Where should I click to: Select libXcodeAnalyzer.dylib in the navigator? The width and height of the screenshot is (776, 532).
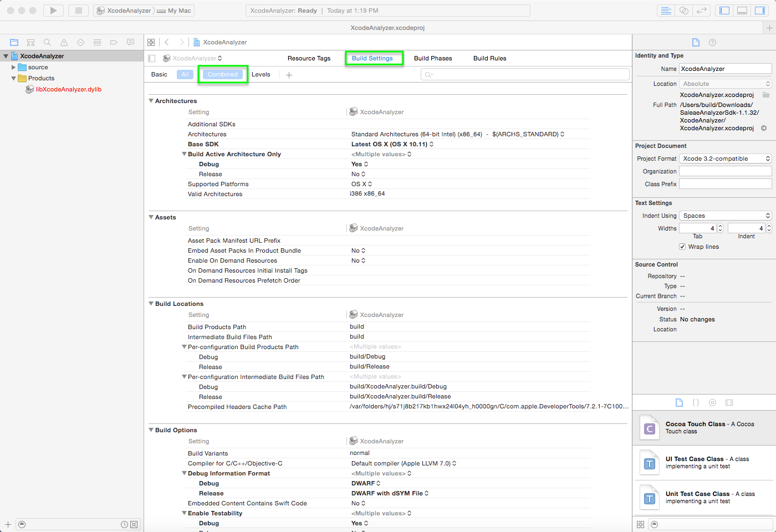[x=68, y=89]
